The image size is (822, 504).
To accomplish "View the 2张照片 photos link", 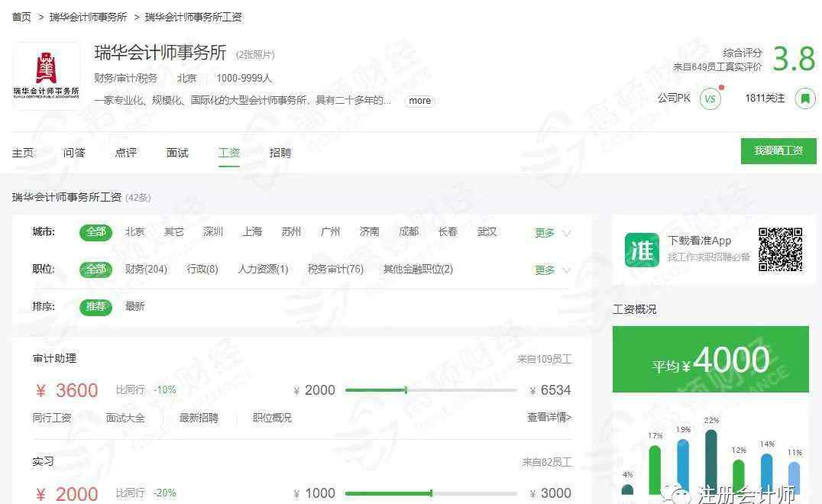I will tap(255, 54).
